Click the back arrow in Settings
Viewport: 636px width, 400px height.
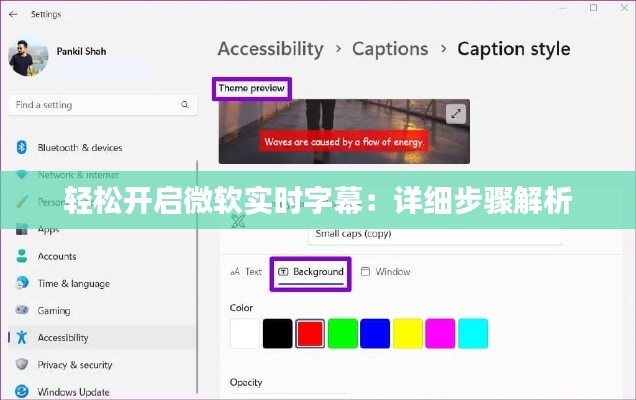coord(13,15)
